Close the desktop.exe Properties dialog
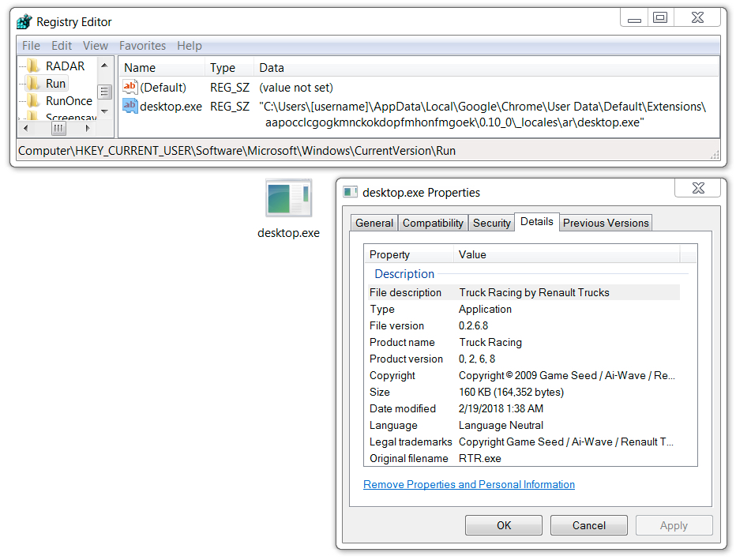Viewport: 736px width, 560px height. [x=698, y=188]
